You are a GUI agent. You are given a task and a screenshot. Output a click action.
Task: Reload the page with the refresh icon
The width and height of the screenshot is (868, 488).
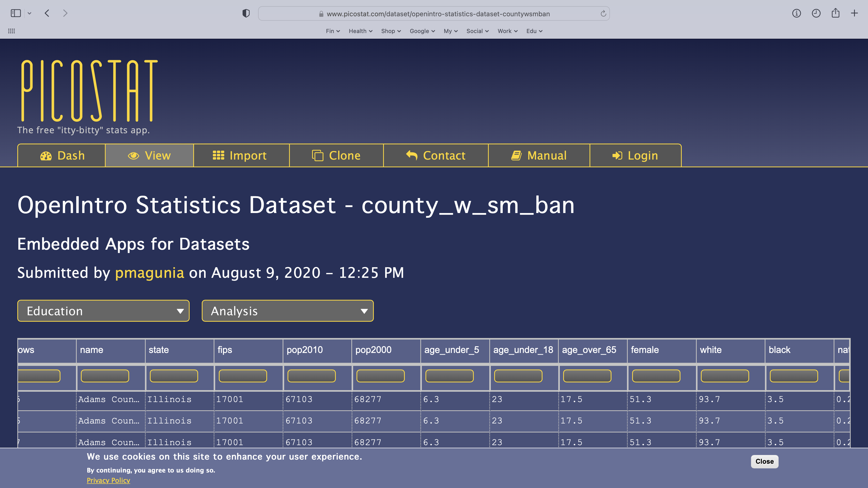[603, 13]
